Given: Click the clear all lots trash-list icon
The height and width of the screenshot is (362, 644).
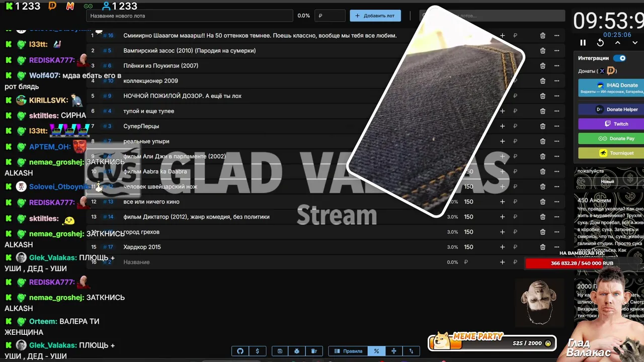Looking at the screenshot, I should point(314,351).
